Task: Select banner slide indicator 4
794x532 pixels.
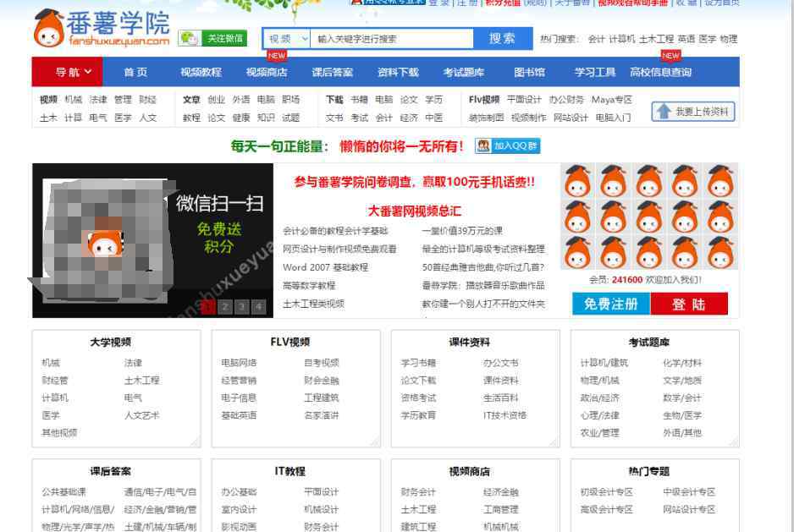Action: point(259,307)
